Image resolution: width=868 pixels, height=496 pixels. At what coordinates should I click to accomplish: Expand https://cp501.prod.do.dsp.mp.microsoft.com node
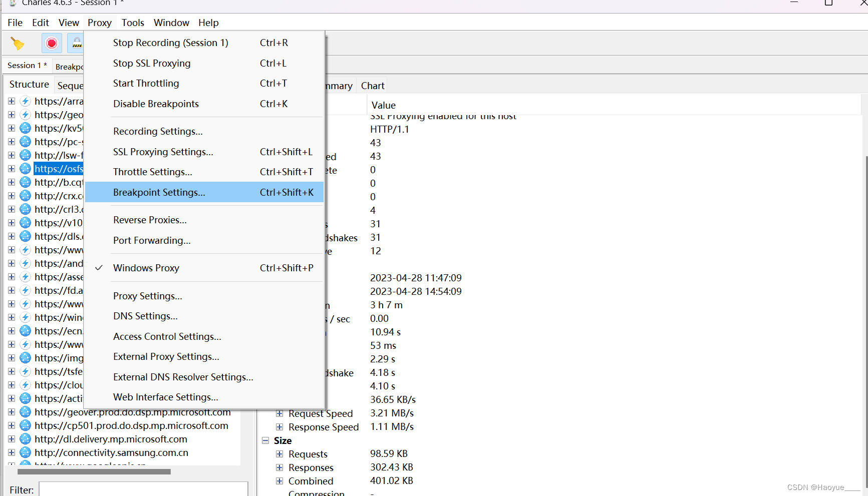click(12, 425)
